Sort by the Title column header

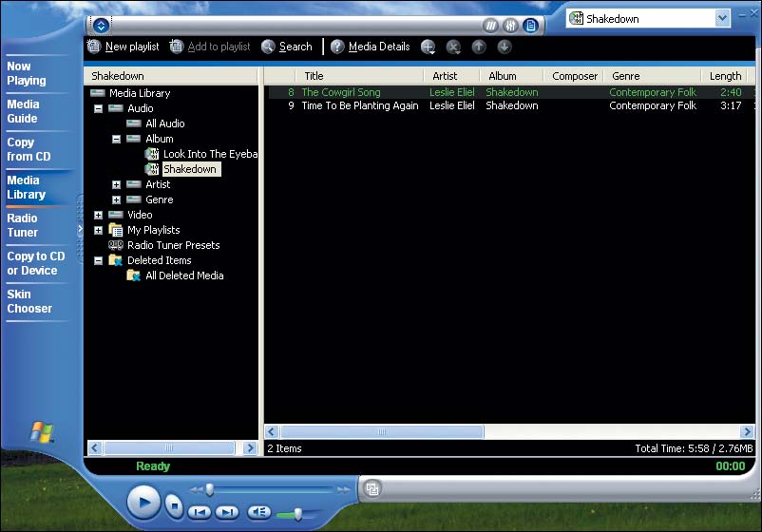[359, 76]
